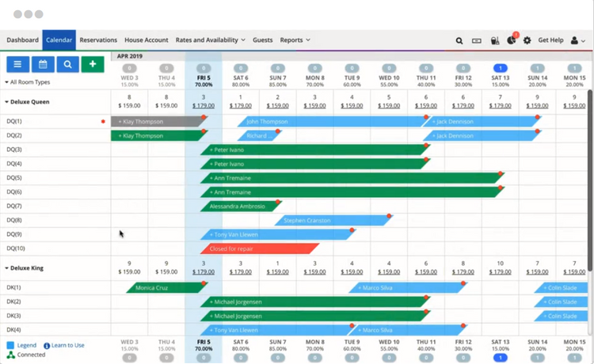Open Alessandra Ambrosio reservation bar

point(240,207)
